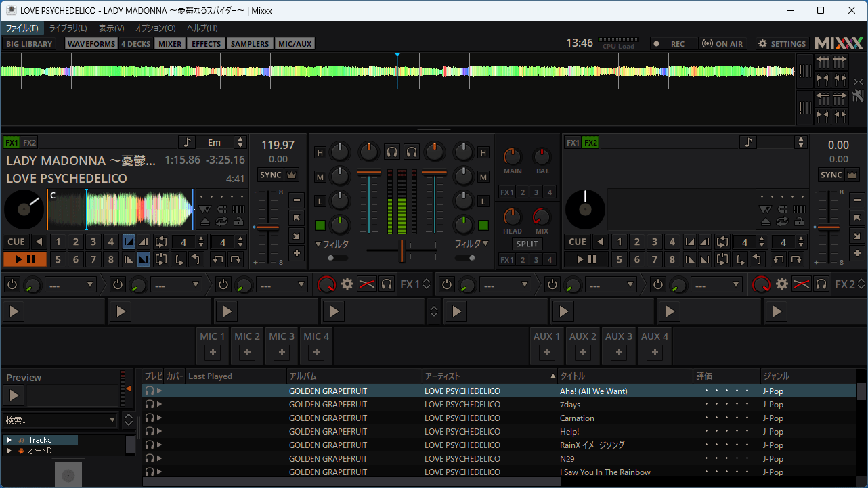The height and width of the screenshot is (488, 868).
Task: Toggle FX2 assignment on LADY MADONNA deck
Action: pyautogui.click(x=29, y=143)
